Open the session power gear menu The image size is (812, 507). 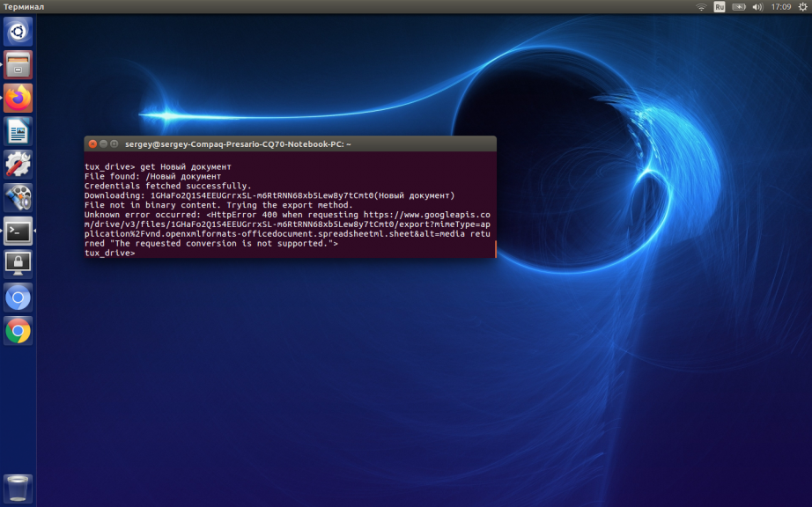pyautogui.click(x=802, y=6)
